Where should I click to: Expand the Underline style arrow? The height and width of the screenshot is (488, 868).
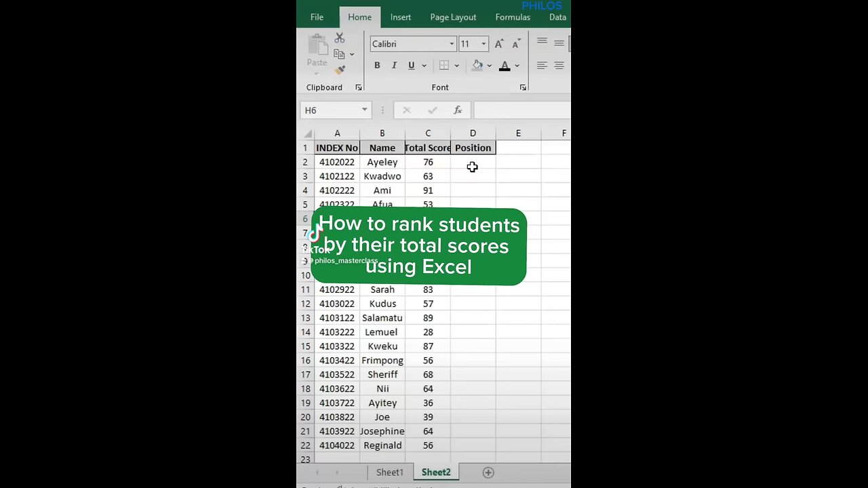point(424,66)
